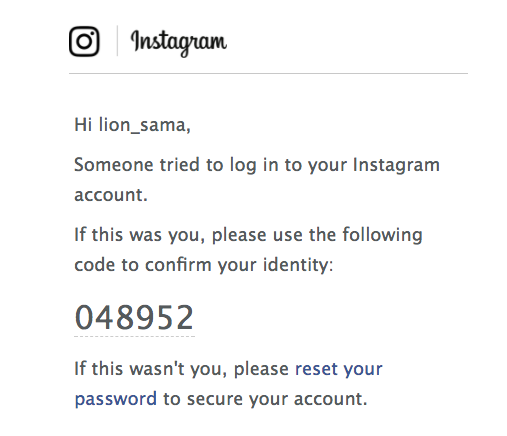Click the 'If this was you' line

248,235
